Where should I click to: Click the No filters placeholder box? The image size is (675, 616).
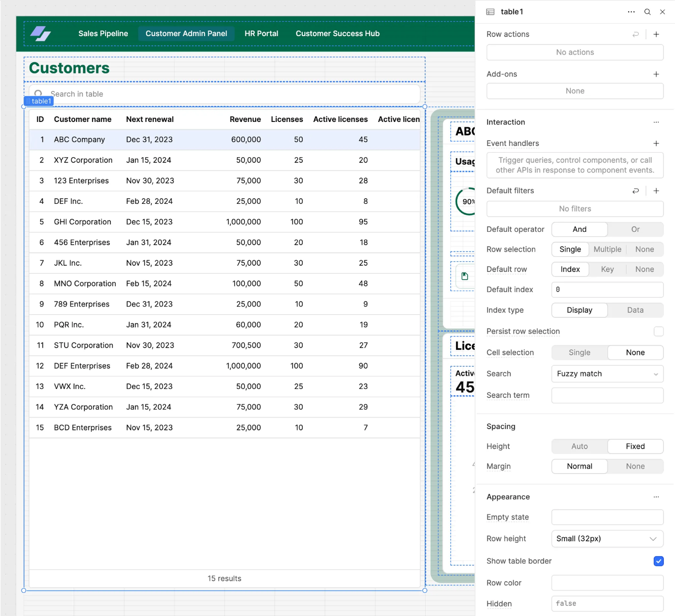(x=575, y=209)
